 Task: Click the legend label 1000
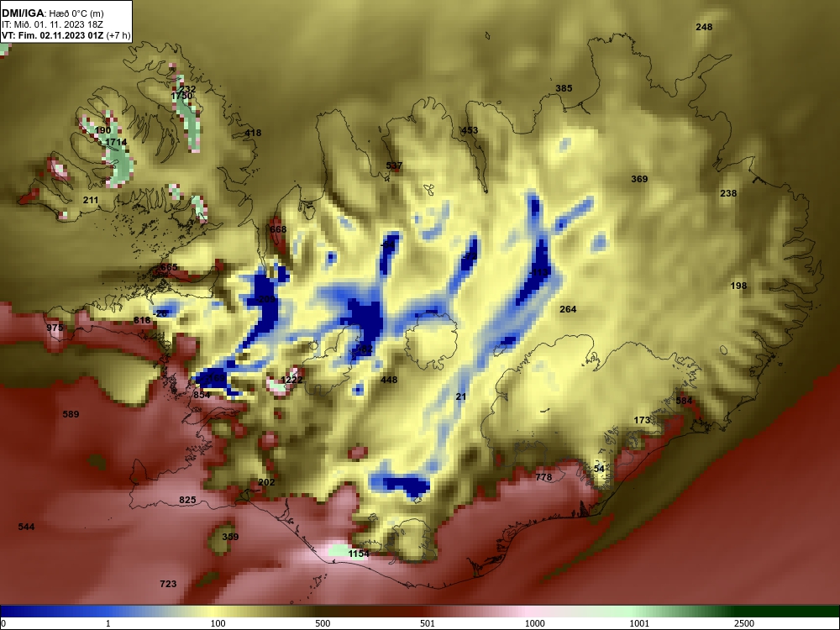[x=535, y=623]
